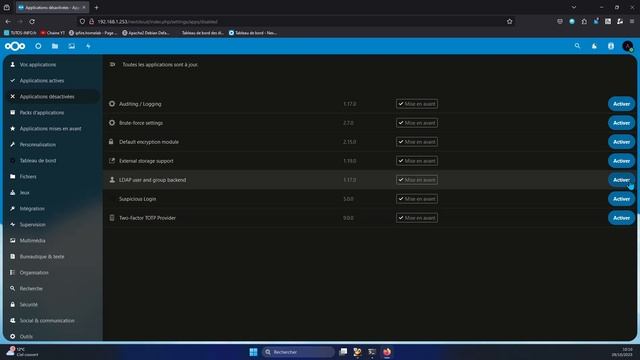The width and height of the screenshot is (640, 360).
Task: Open the 'Sécurité' category
Action: [52, 304]
